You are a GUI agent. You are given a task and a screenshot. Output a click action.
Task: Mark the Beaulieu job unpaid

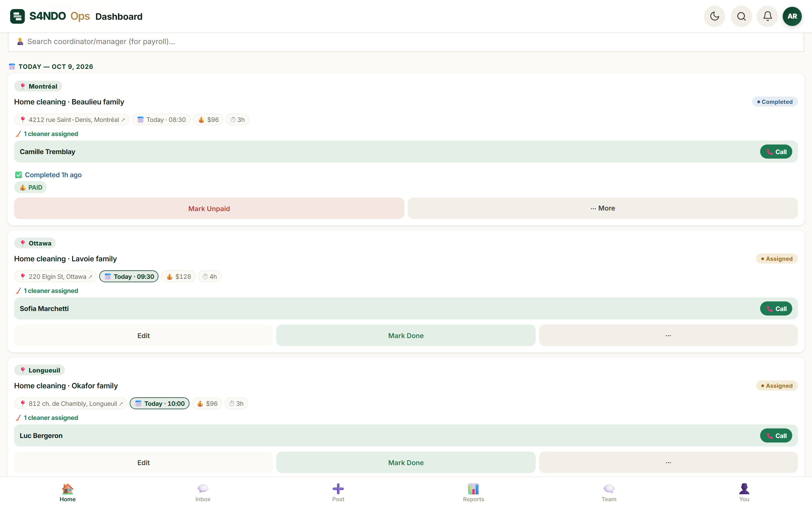(209, 208)
